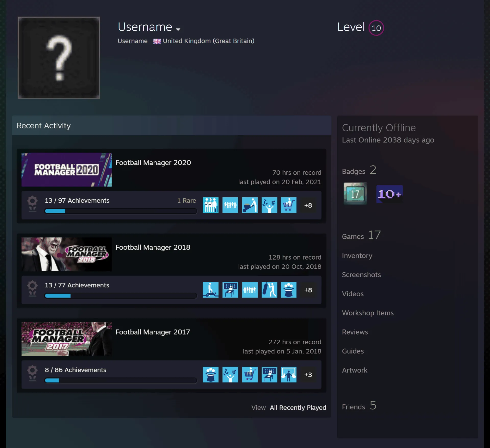Image resolution: width=490 pixels, height=448 pixels.
Task: Click the Football Manager 2018 title link
Action: pyautogui.click(x=153, y=247)
